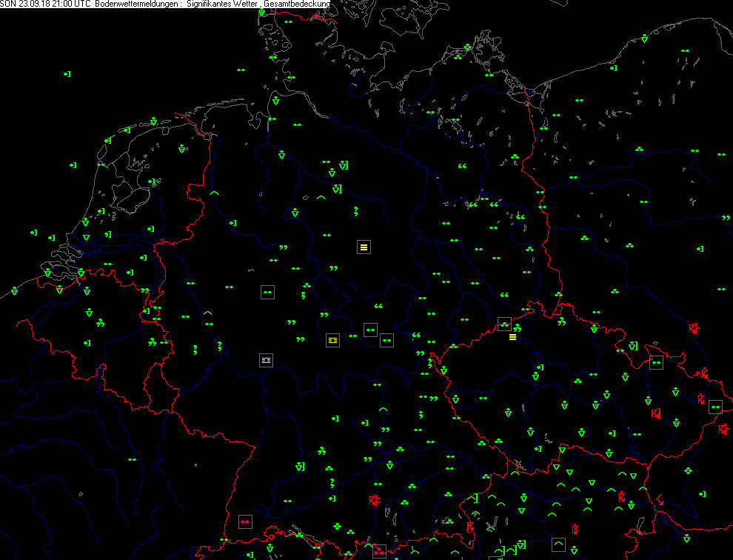Click the northernmost red thunderstorm symbol
Viewport: 733px width, 560px height.
point(693,328)
